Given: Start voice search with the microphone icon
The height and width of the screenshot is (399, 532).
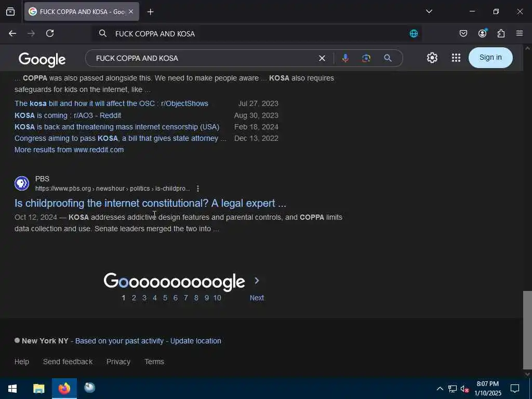Looking at the screenshot, I should [x=345, y=58].
